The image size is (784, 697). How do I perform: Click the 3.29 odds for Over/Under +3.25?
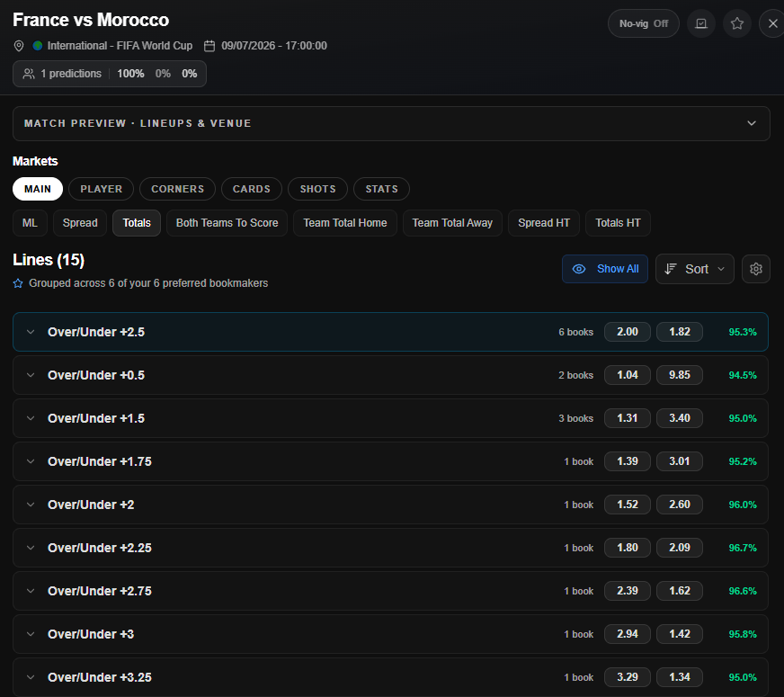(x=627, y=677)
